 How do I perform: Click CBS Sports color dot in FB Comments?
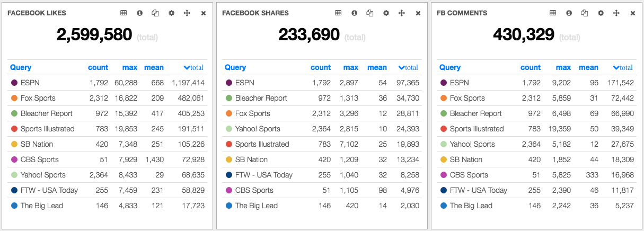[443, 175]
